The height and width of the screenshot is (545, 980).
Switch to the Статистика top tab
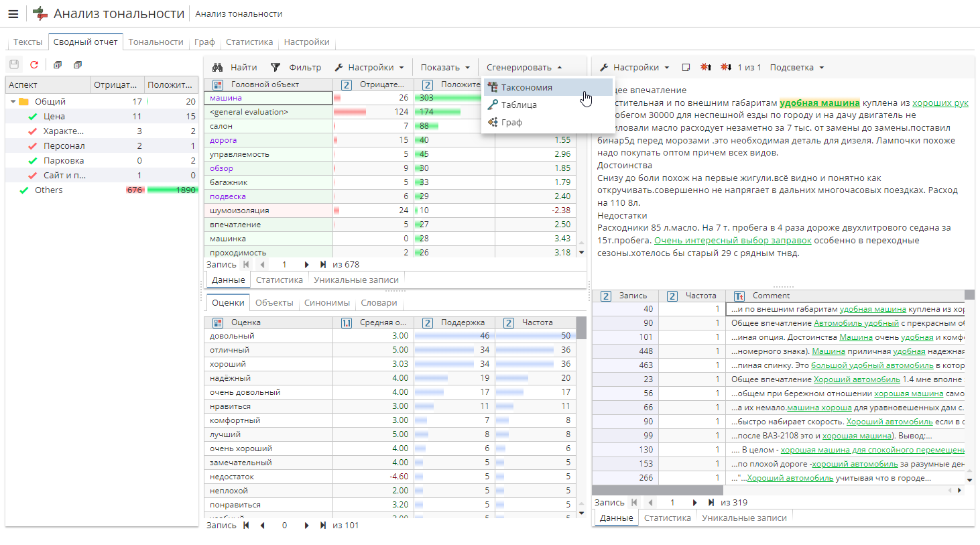pyautogui.click(x=249, y=42)
